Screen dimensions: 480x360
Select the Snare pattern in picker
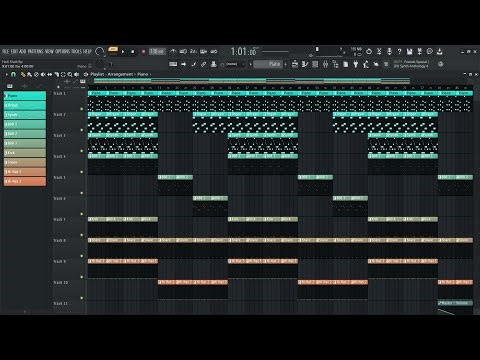click(25, 162)
